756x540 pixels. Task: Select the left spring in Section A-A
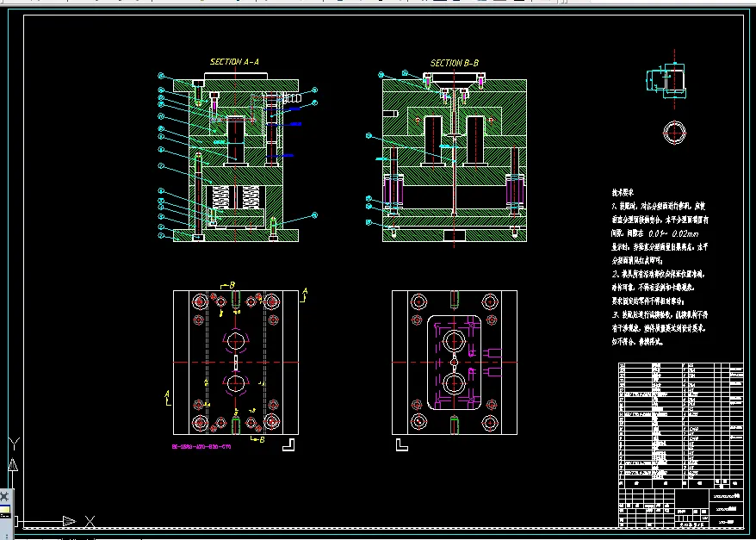(x=220, y=197)
